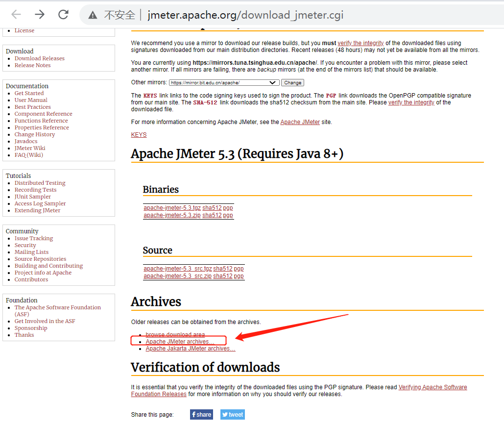Click the browser back arrow
This screenshot has height=426, width=504.
click(x=16, y=15)
